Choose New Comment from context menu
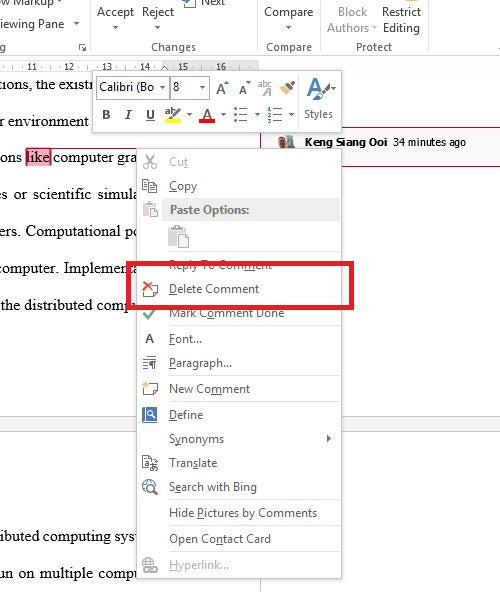 (x=239, y=389)
